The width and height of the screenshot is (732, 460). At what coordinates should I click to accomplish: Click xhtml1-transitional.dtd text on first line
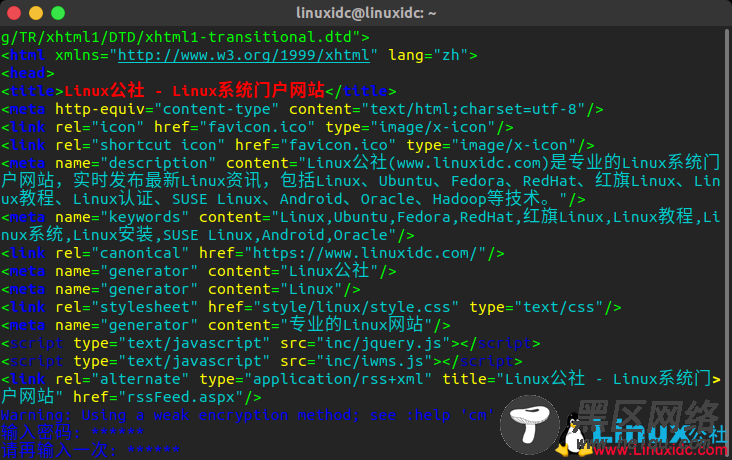247,37
